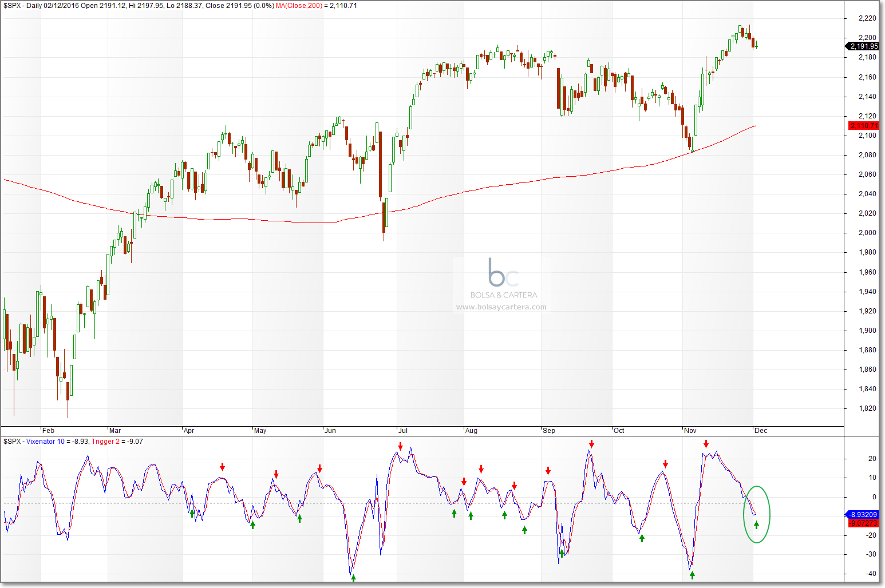Viewport: 885px width, 588px height.
Task: Click the 2,060 price axis label
Action: pyautogui.click(x=868, y=174)
